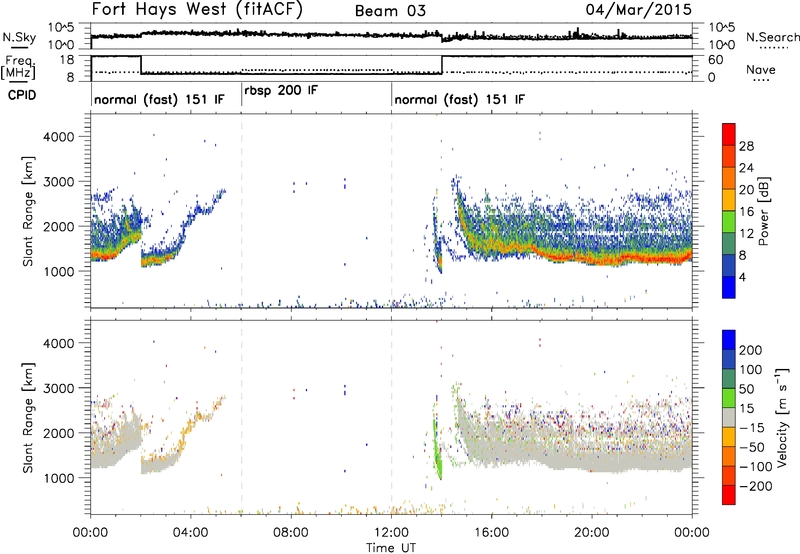
Task: Click the "Power [dB]" colorbar title
Action: [764, 211]
